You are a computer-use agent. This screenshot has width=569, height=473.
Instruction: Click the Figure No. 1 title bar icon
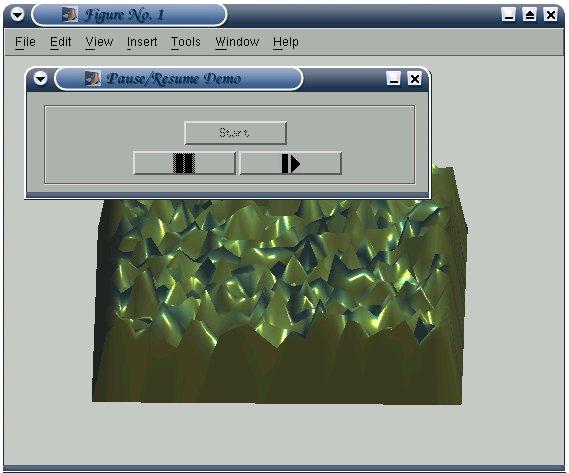pyautogui.click(x=69, y=15)
